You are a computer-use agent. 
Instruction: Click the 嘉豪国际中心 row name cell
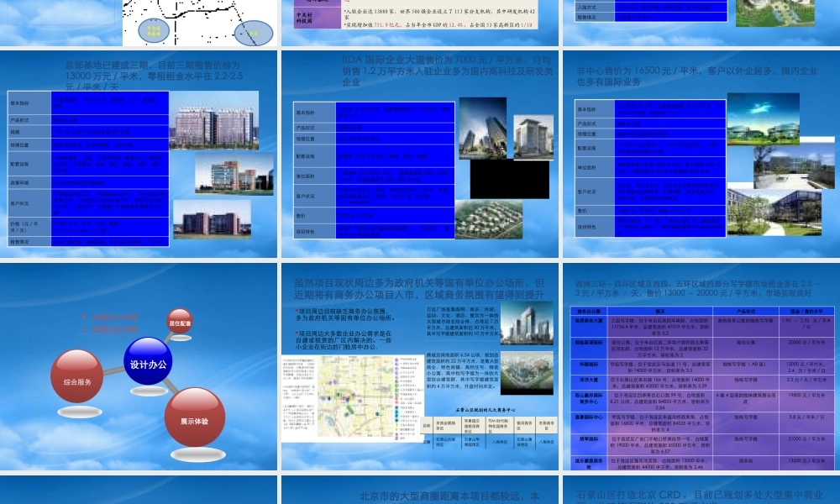[x=589, y=422]
